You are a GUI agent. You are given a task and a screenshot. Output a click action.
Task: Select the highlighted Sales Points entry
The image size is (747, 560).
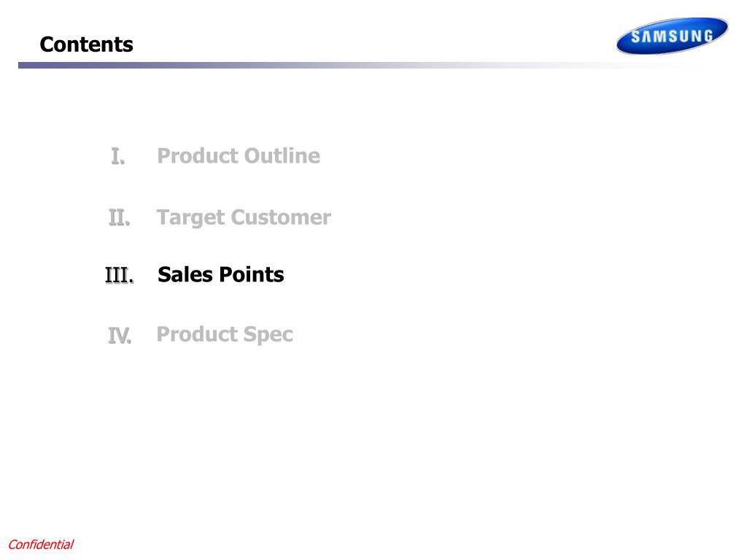click(x=220, y=274)
